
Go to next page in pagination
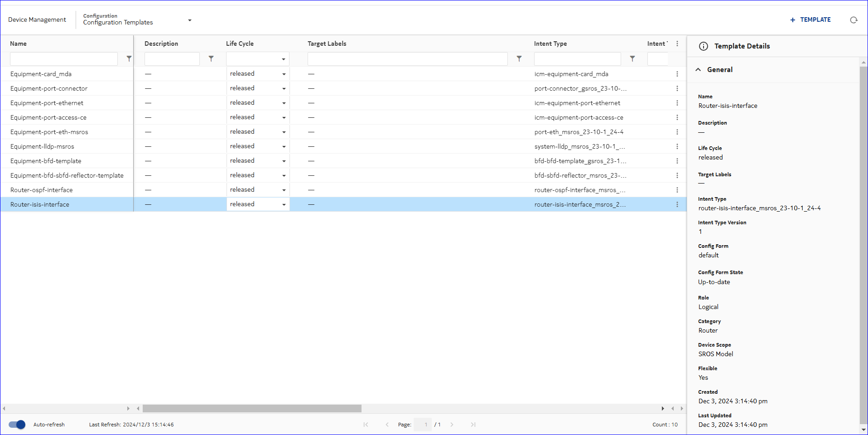click(x=452, y=425)
